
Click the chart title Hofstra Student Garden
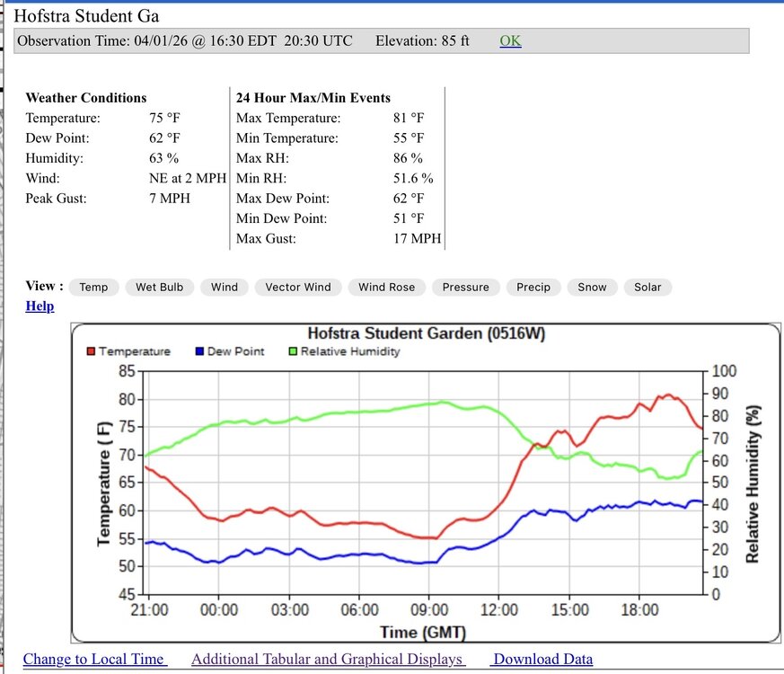(426, 333)
